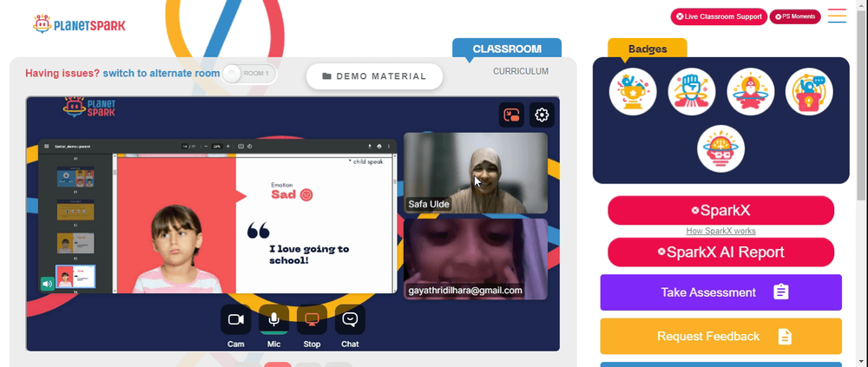Click the document icon on Request Feedback

[x=785, y=336]
